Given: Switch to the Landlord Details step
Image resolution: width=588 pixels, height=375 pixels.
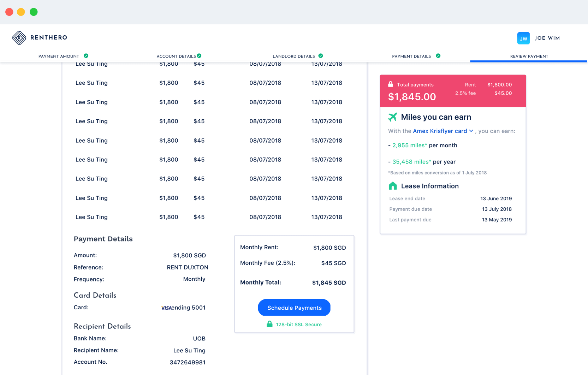Looking at the screenshot, I should click(293, 56).
